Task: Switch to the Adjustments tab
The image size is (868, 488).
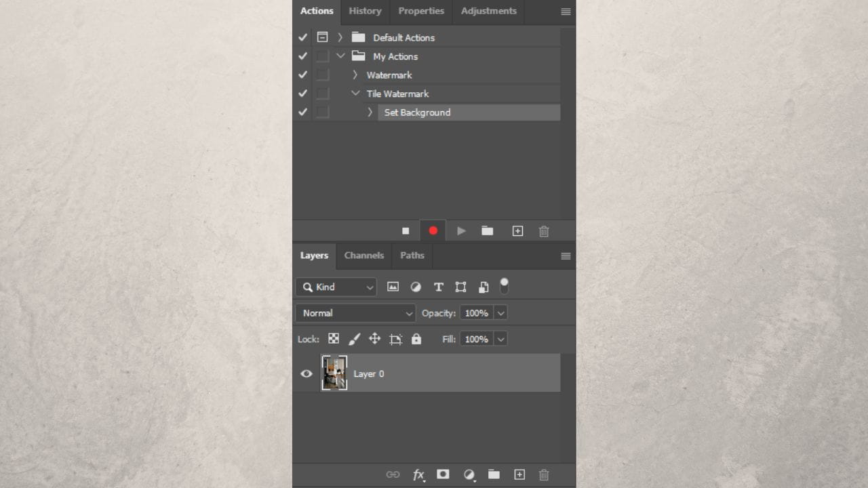Action: [488, 11]
